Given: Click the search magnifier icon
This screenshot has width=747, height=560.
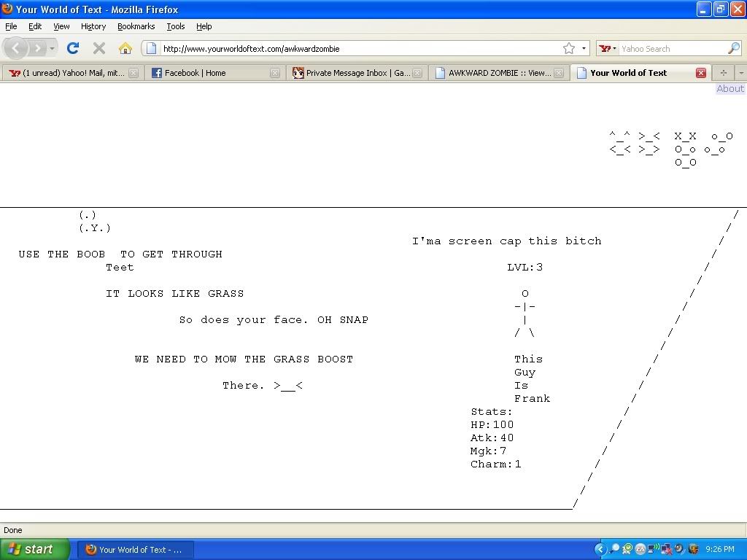Looking at the screenshot, I should pyautogui.click(x=734, y=48).
